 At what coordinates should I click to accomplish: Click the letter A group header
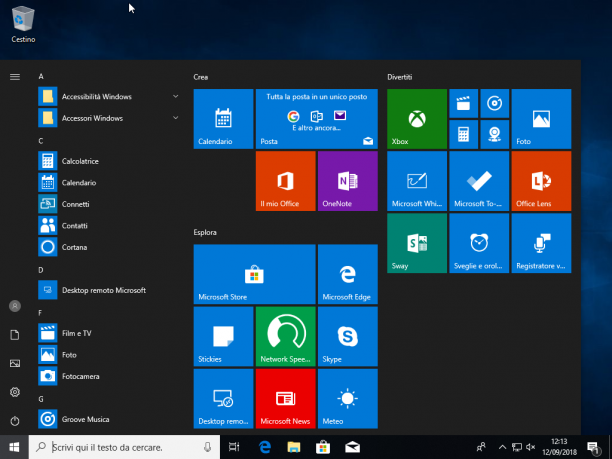click(x=41, y=76)
